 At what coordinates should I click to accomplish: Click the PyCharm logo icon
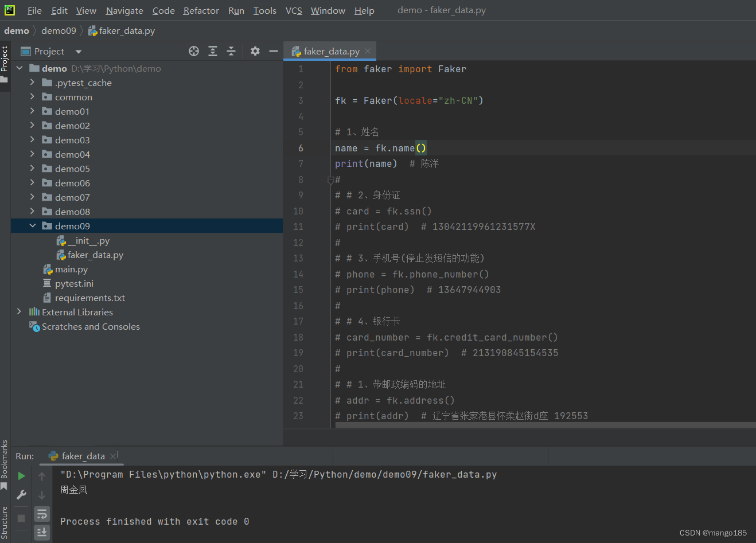tap(10, 10)
